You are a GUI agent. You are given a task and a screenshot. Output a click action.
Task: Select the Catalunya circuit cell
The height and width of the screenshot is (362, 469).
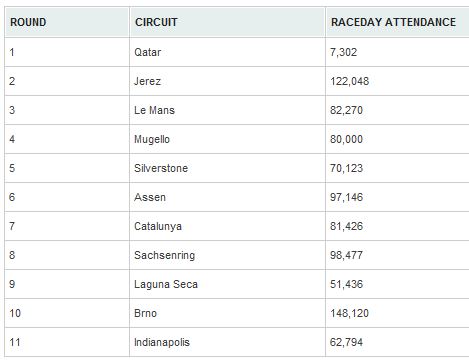(x=227, y=226)
